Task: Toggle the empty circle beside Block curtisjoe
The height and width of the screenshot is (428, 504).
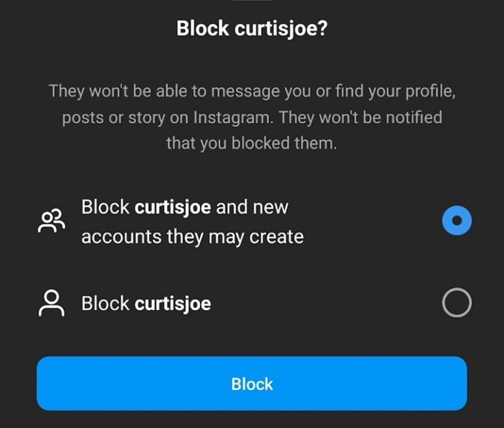Action: pyautogui.click(x=457, y=303)
